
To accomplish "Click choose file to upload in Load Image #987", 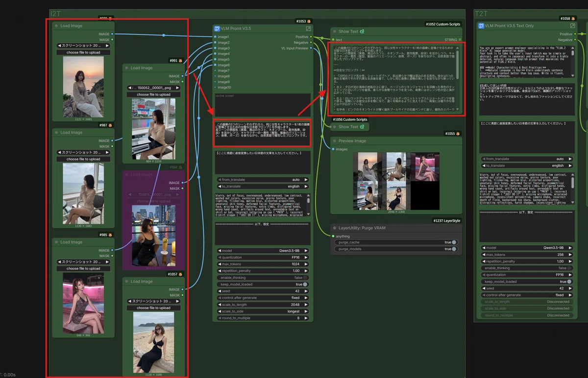I will [83, 159].
